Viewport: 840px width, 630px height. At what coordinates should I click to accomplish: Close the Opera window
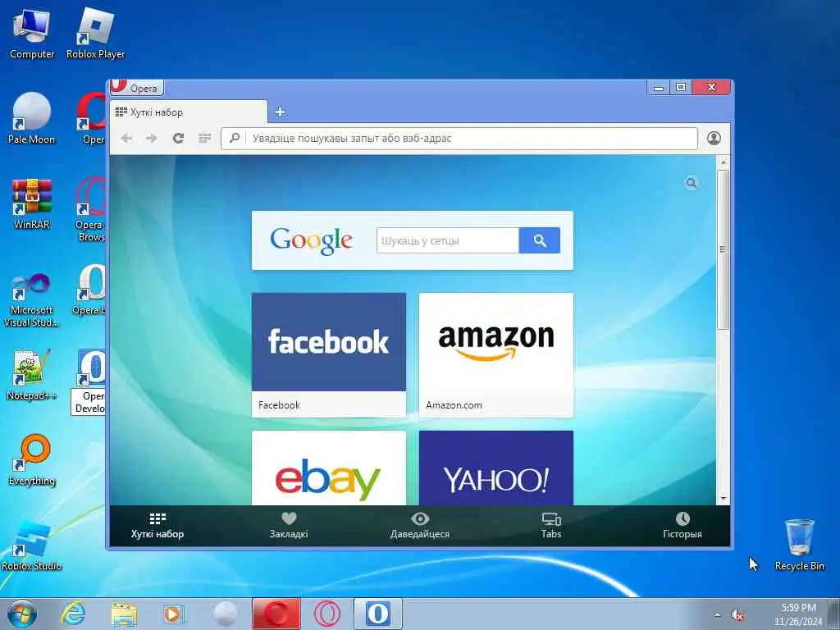(711, 87)
